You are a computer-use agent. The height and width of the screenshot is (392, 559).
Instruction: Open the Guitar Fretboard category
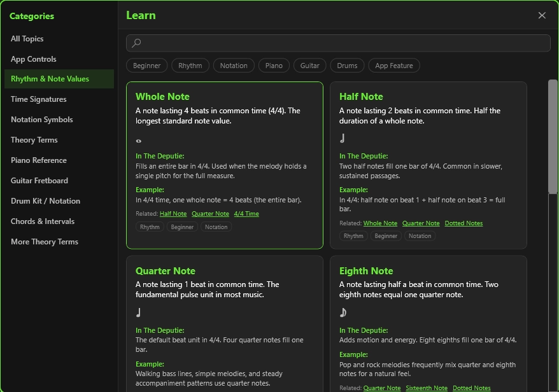point(59,180)
